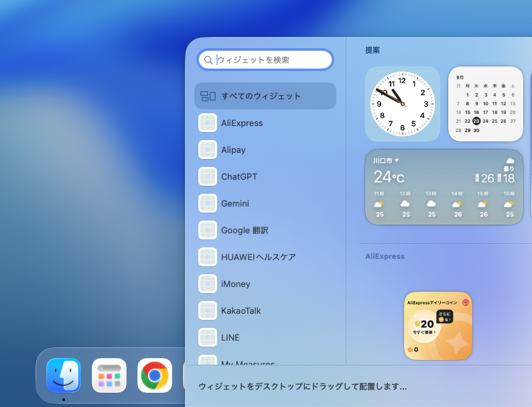Select Google 翻訳 in the widget list
This screenshot has width=532, height=407.
[265, 230]
